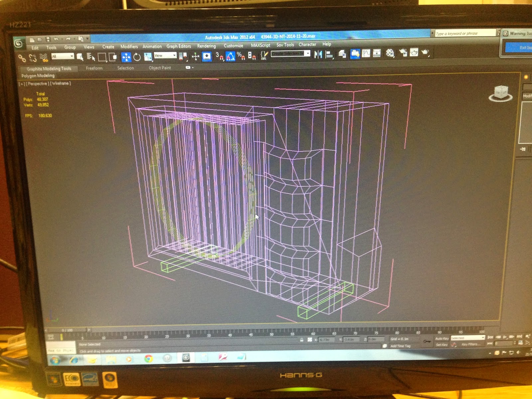Activate the Select and Rotate tool
The width and height of the screenshot is (532, 399).
(x=137, y=57)
